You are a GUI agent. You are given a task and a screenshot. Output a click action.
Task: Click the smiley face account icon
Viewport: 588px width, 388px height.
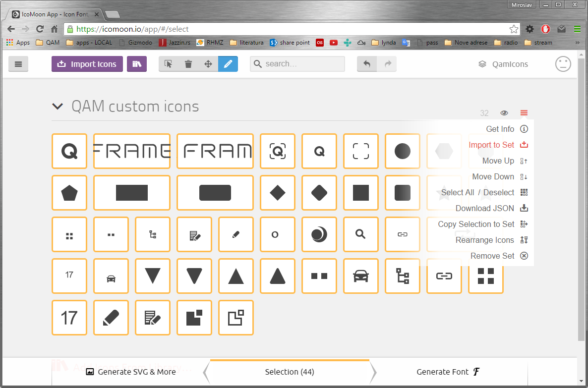(x=563, y=64)
